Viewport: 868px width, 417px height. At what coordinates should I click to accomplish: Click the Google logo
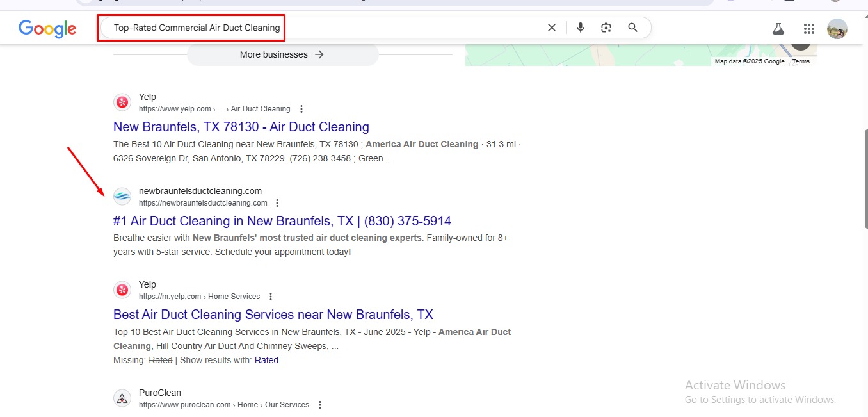[47, 28]
